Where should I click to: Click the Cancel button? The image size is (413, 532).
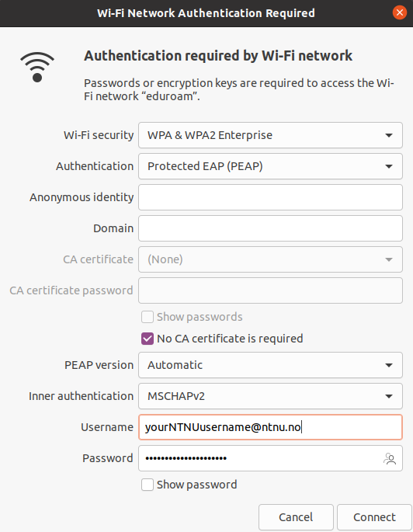coord(296,517)
